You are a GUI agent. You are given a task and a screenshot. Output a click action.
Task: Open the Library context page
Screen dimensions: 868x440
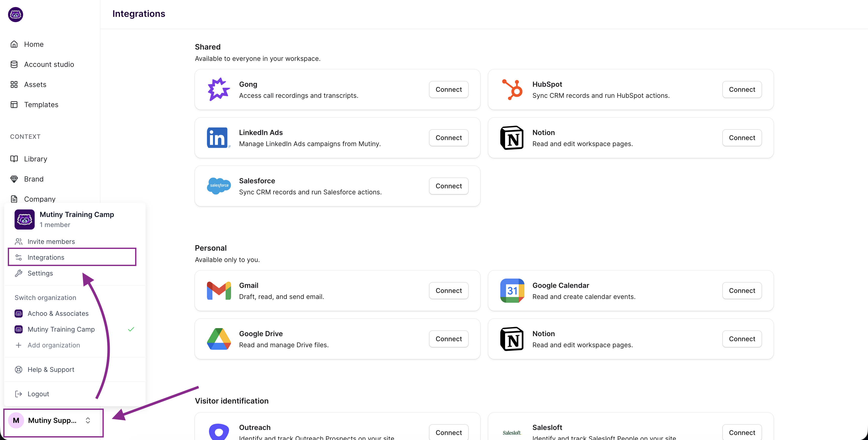[x=29, y=159]
